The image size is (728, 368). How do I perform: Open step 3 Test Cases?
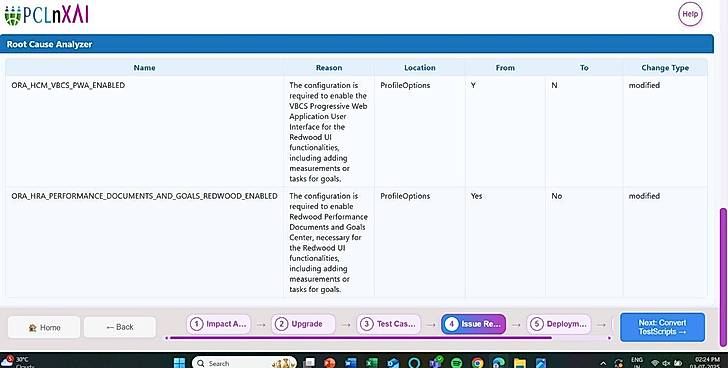point(388,324)
